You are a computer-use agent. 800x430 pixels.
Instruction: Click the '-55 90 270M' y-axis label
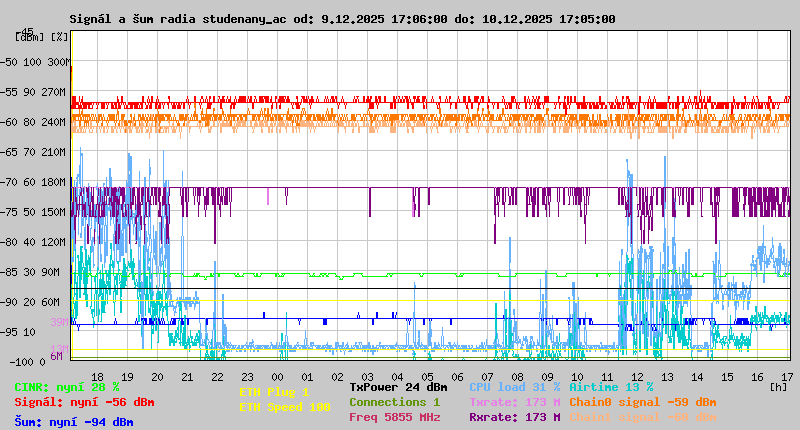[x=33, y=92]
